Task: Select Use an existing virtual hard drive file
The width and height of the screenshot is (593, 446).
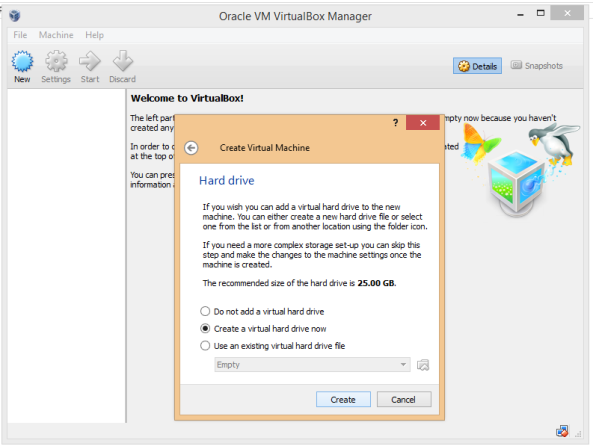Action: [273, 346]
